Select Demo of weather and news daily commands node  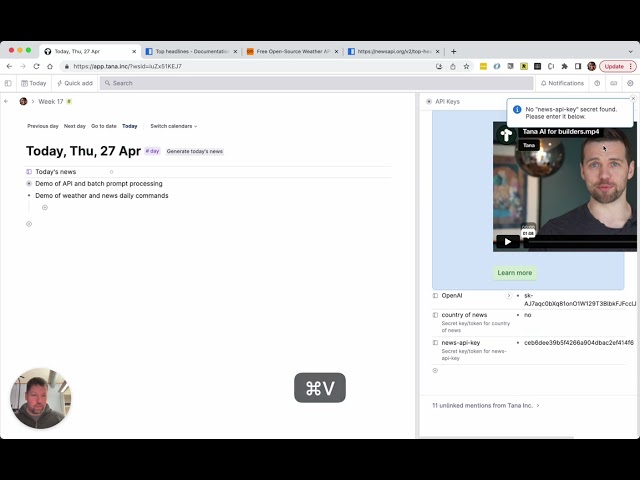(102, 196)
